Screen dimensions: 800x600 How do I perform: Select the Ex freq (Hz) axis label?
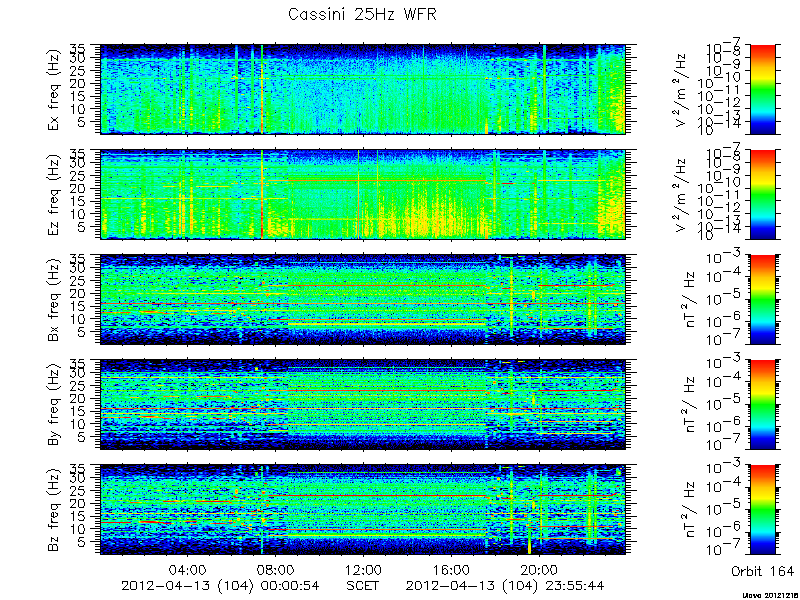(x=55, y=89)
